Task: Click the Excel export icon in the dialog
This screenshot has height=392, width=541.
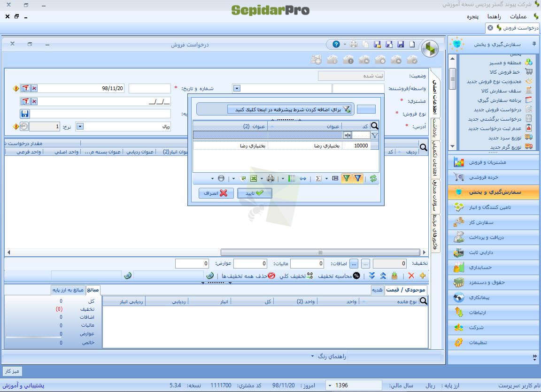Action: [x=254, y=178]
